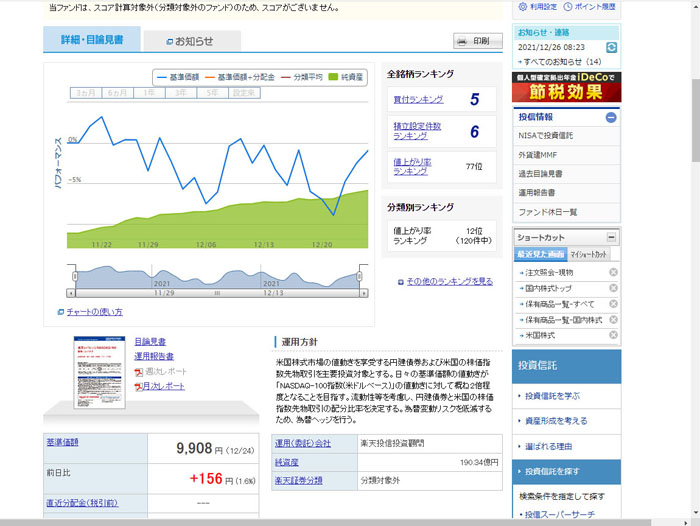The image size is (700, 526).
Task: Toggle the 基準価額 series in chart legend
Action: [181, 76]
